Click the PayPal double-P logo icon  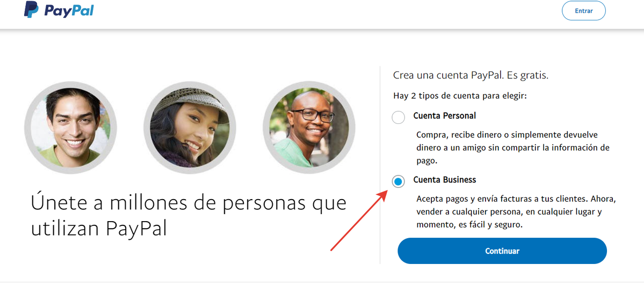(31, 10)
